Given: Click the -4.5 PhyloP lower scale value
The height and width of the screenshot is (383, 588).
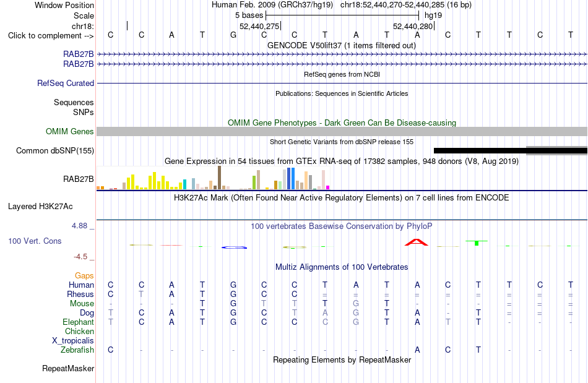Looking at the screenshot, I should pyautogui.click(x=80, y=257).
